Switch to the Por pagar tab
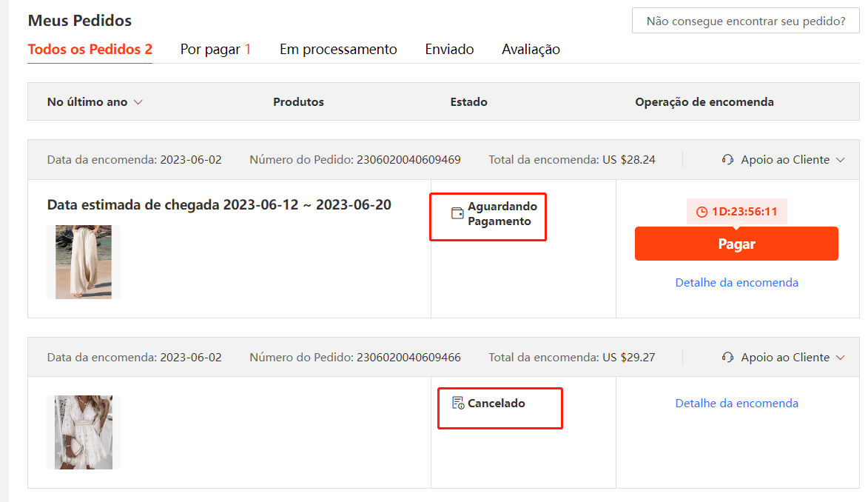Image resolution: width=868 pixels, height=502 pixels. [215, 50]
